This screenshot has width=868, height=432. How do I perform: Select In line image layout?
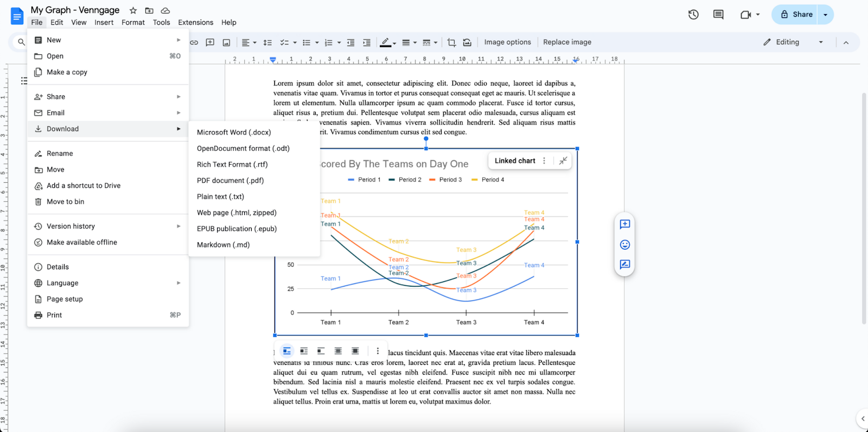pos(287,351)
